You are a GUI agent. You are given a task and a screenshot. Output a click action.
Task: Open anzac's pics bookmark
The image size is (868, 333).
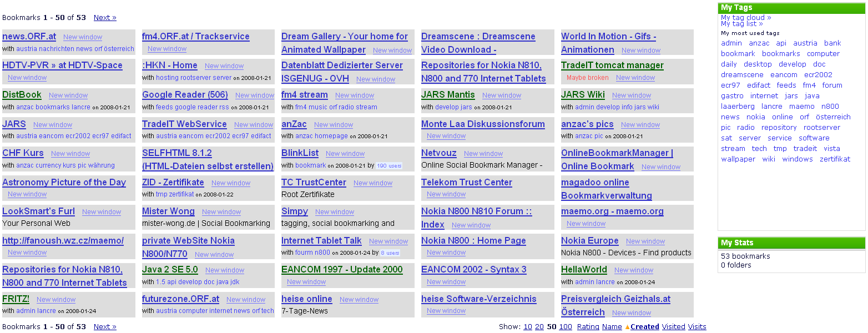[587, 124]
